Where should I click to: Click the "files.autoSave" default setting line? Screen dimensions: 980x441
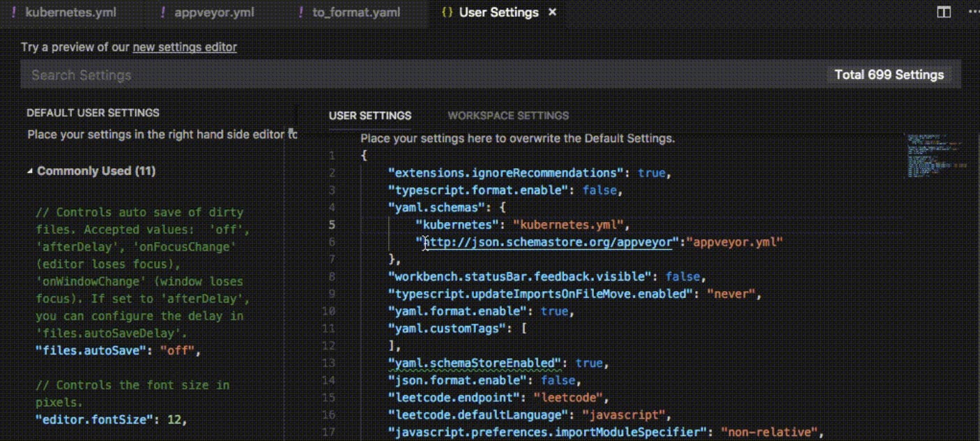click(x=118, y=351)
